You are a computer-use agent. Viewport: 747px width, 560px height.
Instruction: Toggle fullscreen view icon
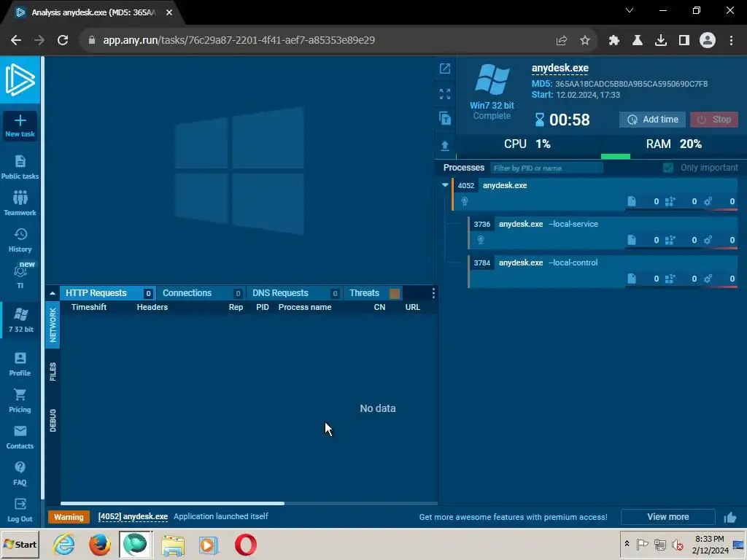[445, 94]
